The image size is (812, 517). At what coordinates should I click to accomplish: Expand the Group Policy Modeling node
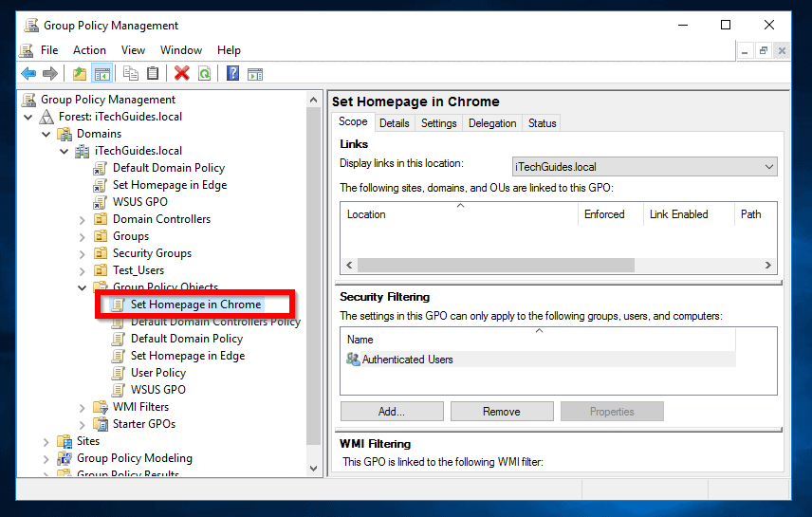[46, 459]
